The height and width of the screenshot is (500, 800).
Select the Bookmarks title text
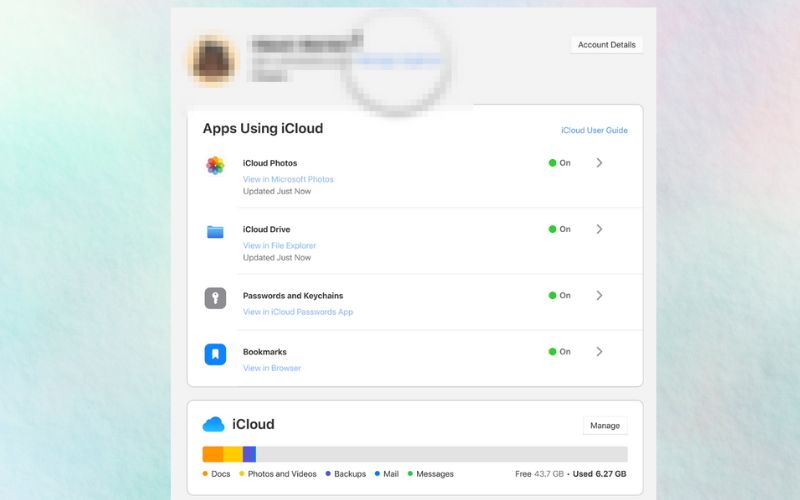265,352
